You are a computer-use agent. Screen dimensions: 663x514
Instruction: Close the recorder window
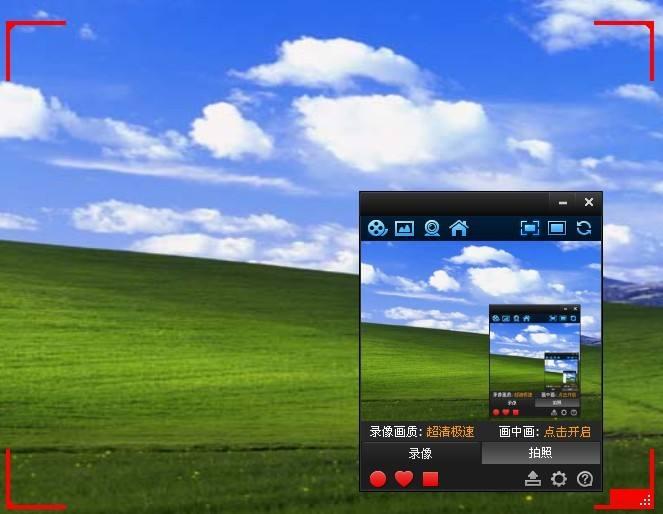589,202
